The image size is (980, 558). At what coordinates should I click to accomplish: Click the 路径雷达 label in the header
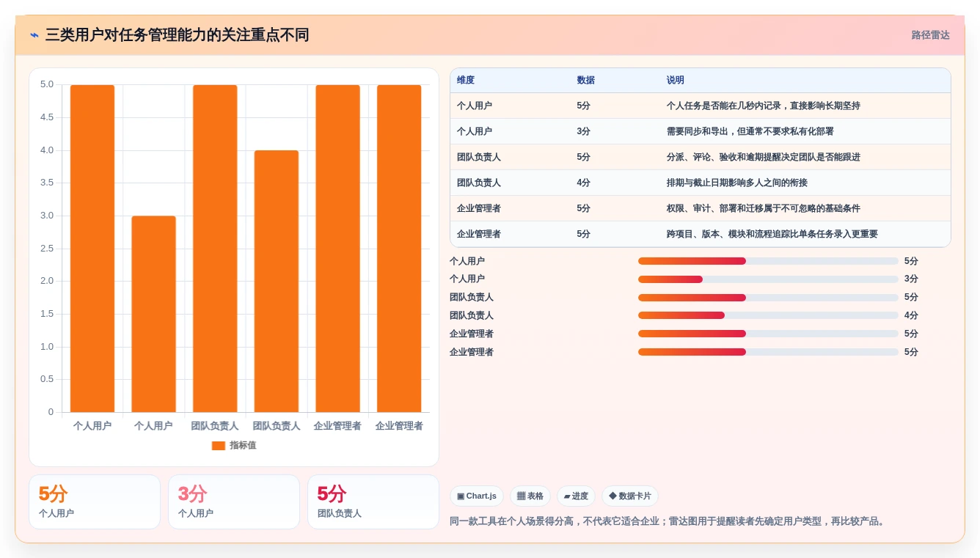[930, 35]
